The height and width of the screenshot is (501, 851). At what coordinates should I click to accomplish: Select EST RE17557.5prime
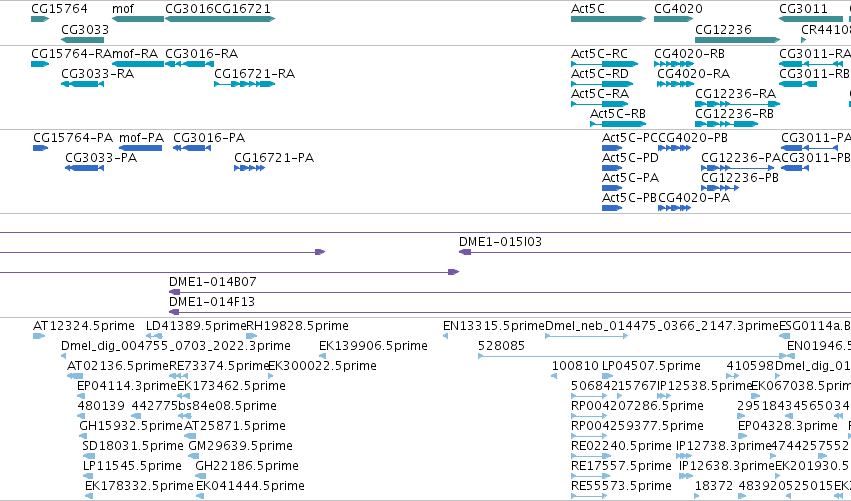coord(621,467)
